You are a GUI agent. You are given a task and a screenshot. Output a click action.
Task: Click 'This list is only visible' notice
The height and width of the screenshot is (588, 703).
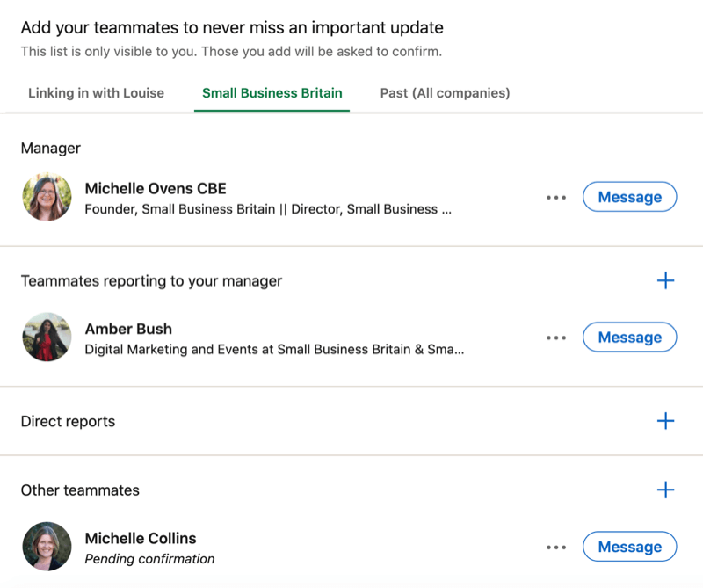231,52
